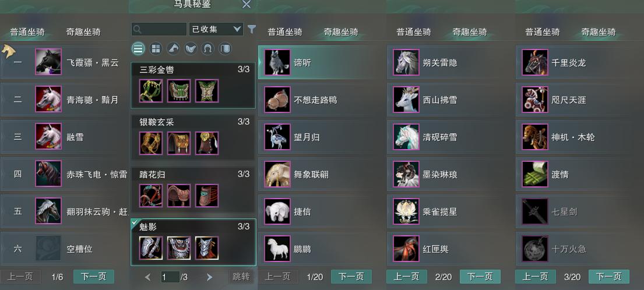Click 下一页 button beside 1/6
The width and height of the screenshot is (644, 290).
coord(94,277)
